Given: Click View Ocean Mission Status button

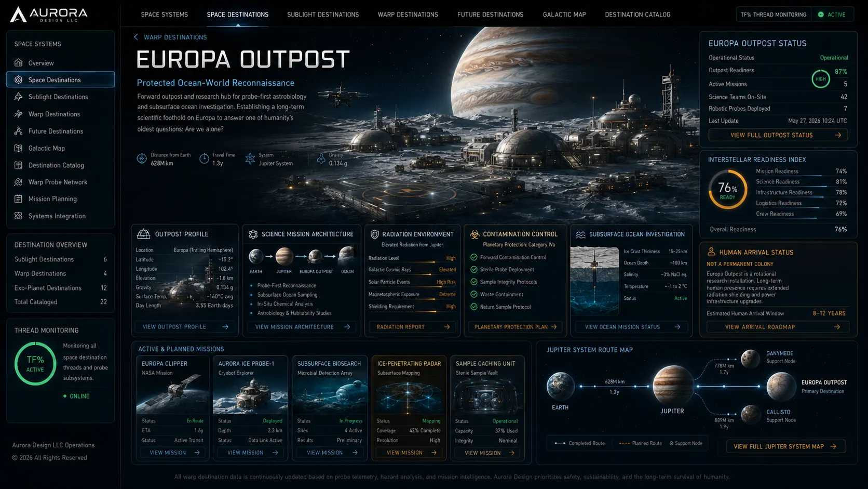Looking at the screenshot, I should click(631, 327).
